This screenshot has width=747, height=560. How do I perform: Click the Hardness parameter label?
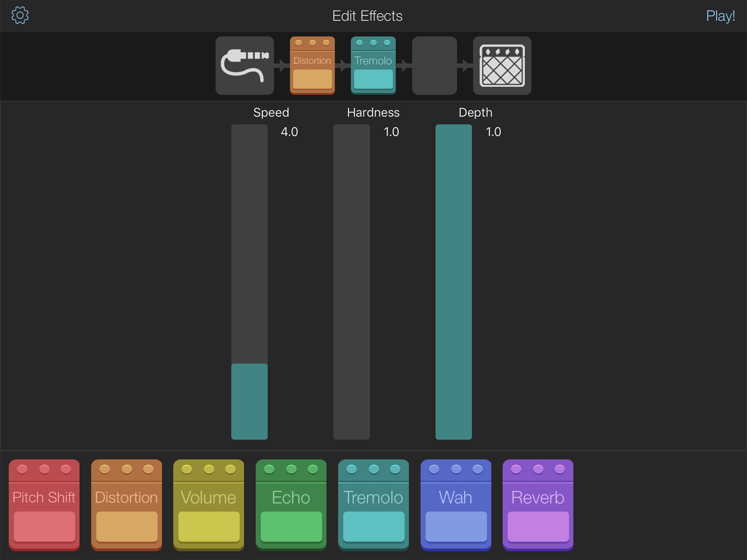[x=373, y=112]
